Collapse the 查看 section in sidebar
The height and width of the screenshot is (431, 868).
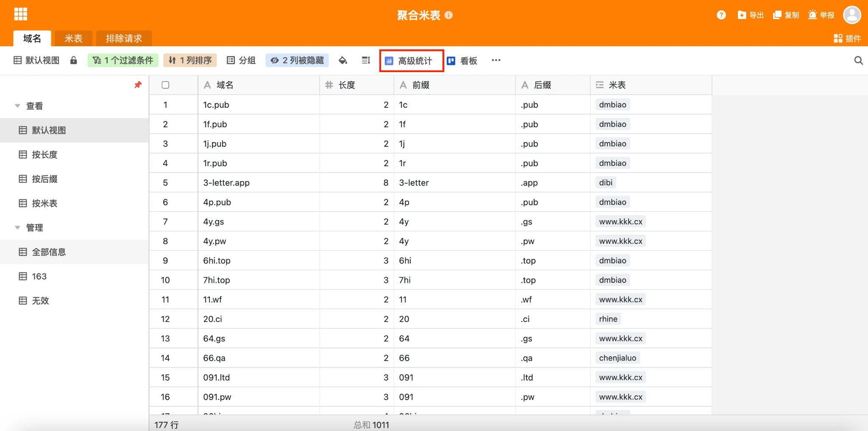[18, 106]
